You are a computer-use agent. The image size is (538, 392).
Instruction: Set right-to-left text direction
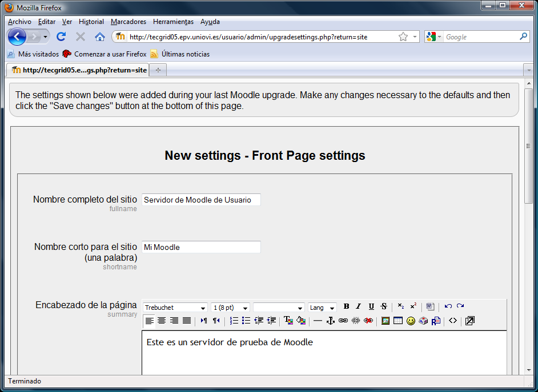[x=216, y=321]
